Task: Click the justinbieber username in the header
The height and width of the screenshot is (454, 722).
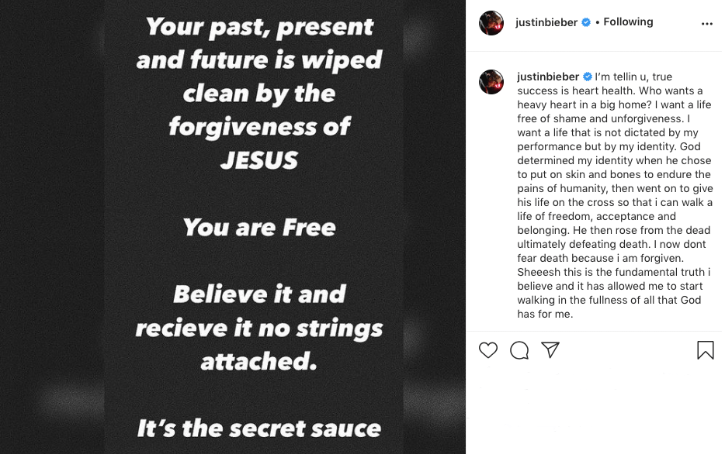Action: [x=547, y=22]
